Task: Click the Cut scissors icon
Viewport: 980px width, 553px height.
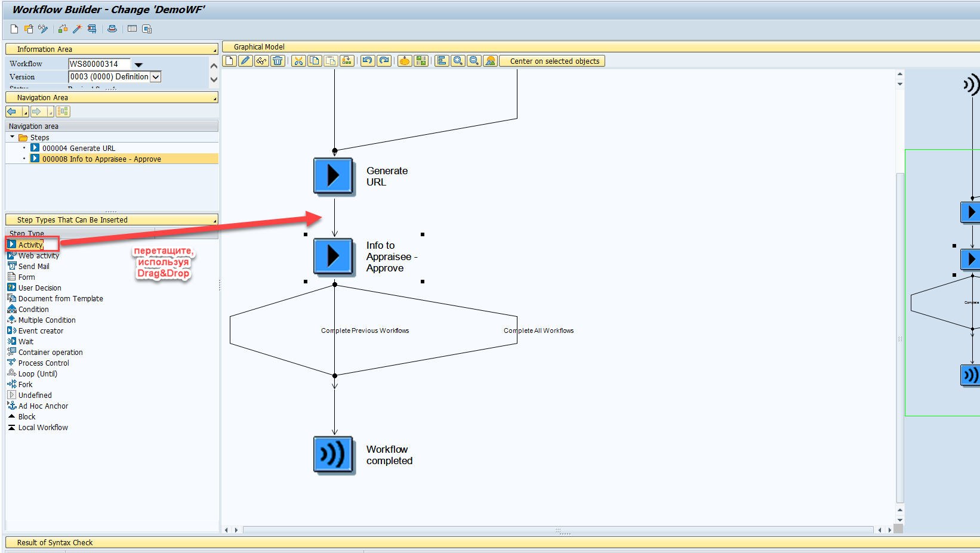Action: (x=299, y=61)
